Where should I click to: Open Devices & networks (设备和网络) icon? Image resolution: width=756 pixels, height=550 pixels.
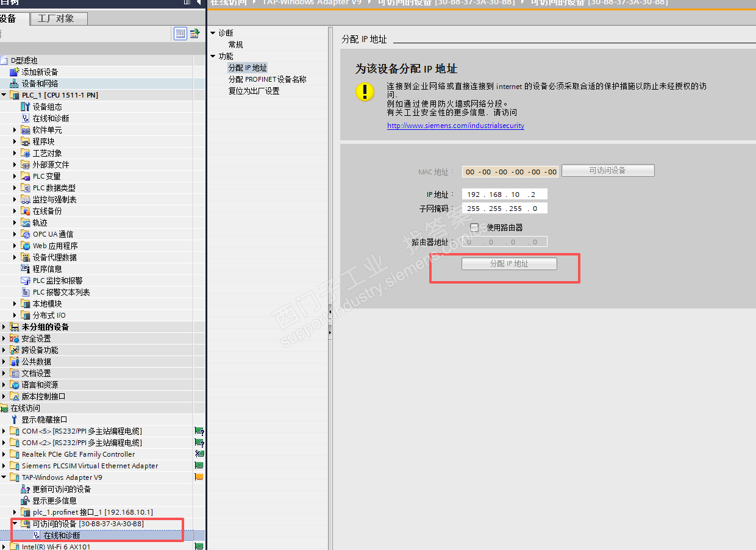tap(15, 84)
